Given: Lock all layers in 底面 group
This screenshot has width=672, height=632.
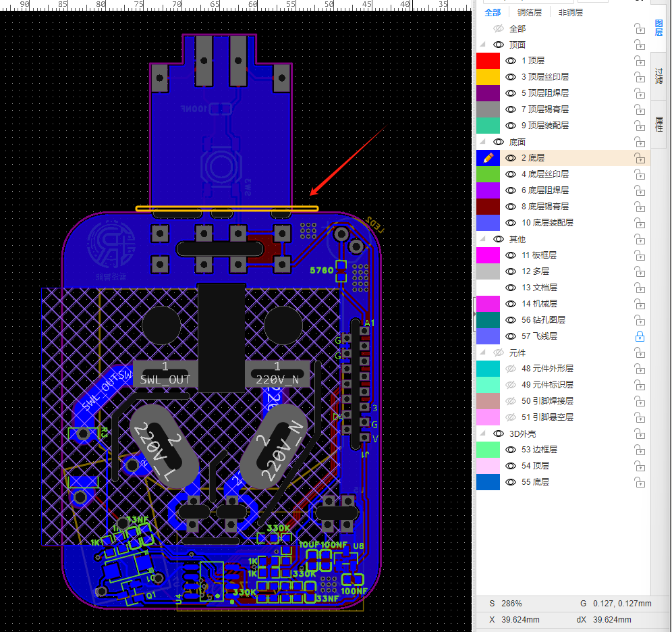Looking at the screenshot, I should point(640,142).
